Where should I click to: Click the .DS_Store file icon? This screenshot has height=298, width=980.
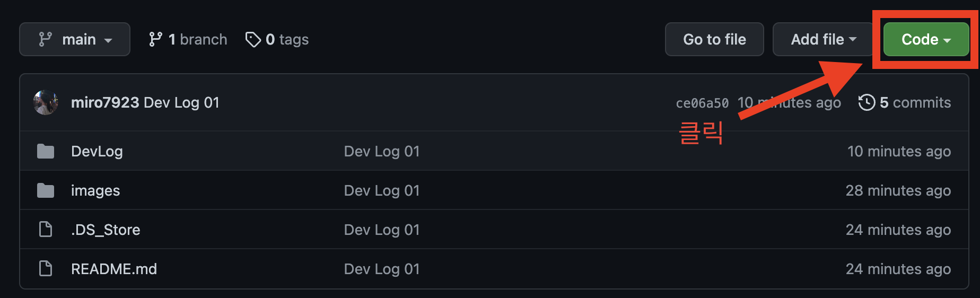pos(46,230)
